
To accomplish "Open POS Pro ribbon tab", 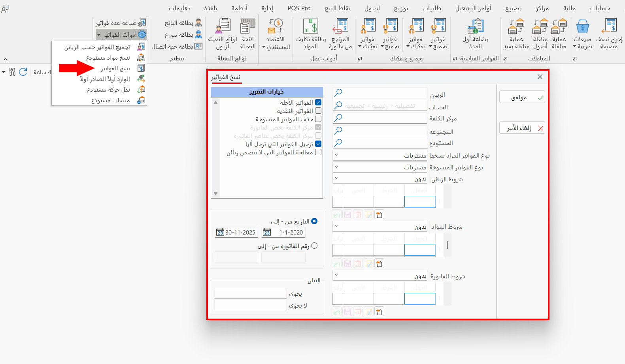I will pos(299,8).
